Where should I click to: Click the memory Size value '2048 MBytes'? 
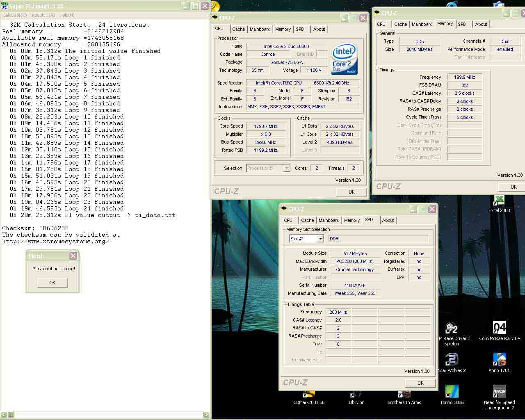tap(420, 49)
